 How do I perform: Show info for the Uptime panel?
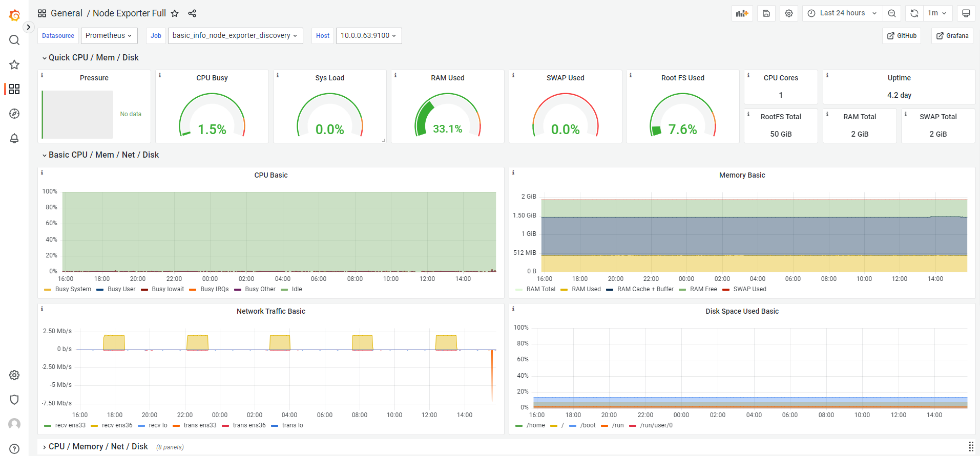[x=827, y=75]
